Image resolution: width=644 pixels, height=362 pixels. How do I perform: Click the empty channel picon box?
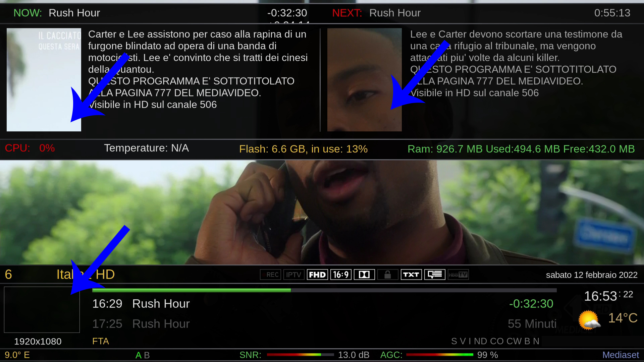coord(42,310)
